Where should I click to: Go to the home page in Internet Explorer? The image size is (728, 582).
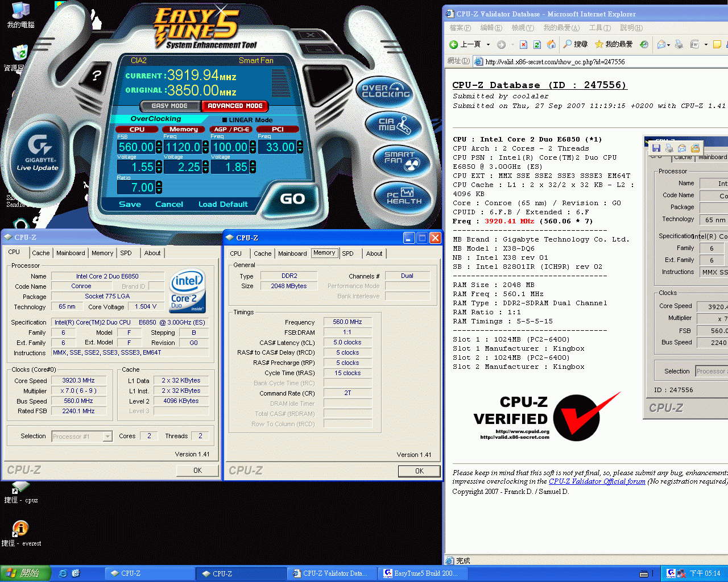coord(551,44)
